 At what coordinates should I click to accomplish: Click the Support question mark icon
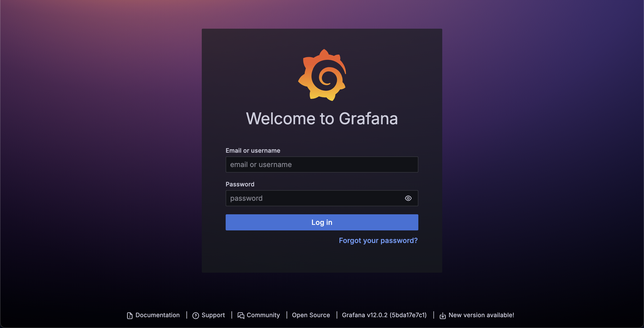click(x=196, y=315)
